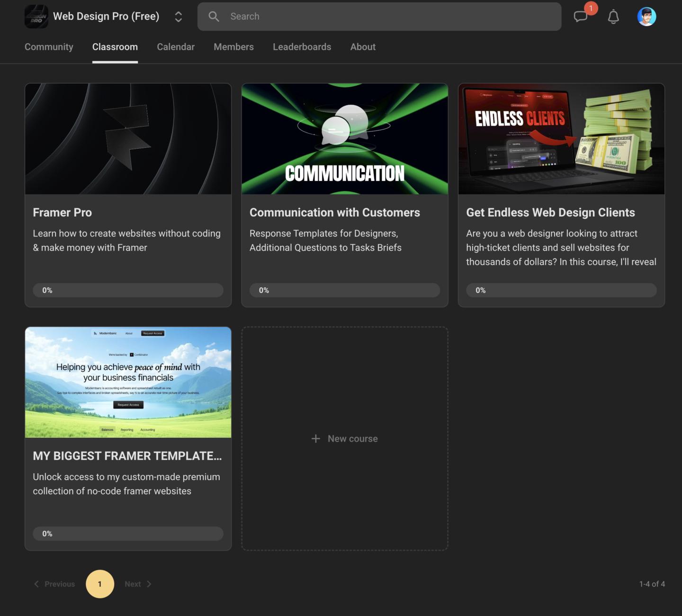Screen dimensions: 682x616
Task: Add a New course
Action: point(345,439)
